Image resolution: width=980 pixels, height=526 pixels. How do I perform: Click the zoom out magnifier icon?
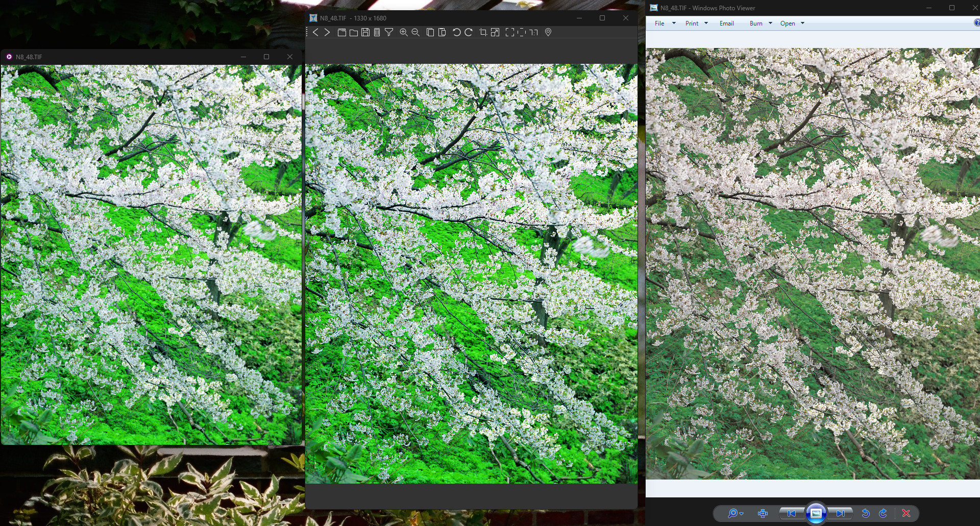click(x=415, y=32)
